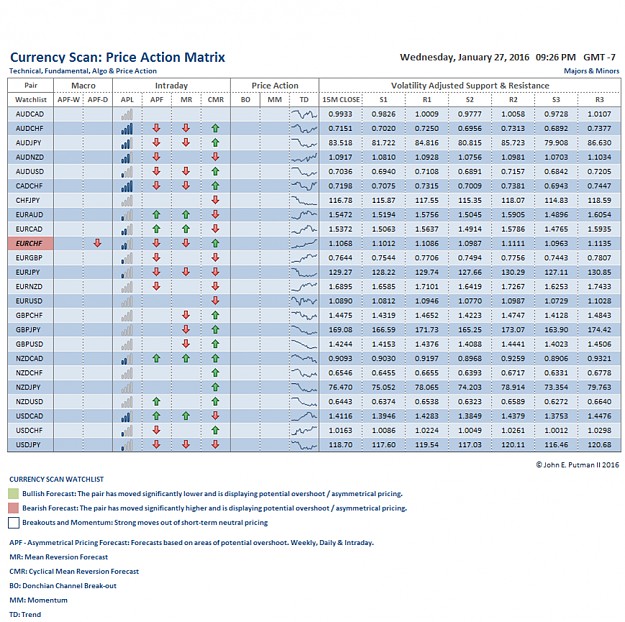Click the 15M CLOSE column header
Image resolution: width=625 pixels, height=622 pixels.
341,100
